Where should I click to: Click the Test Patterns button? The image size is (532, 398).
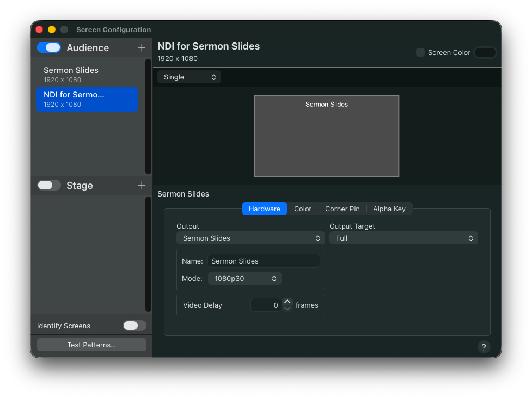tap(91, 345)
